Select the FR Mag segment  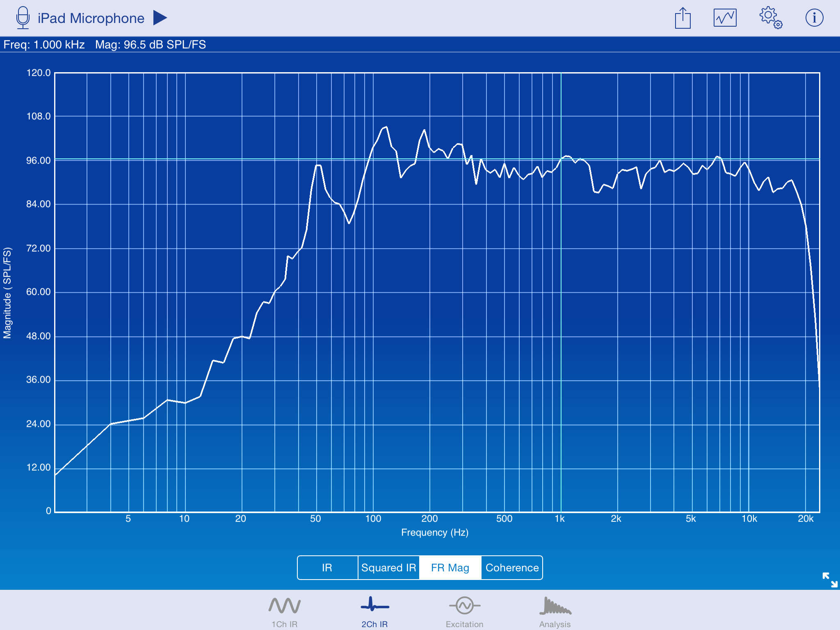(x=450, y=568)
